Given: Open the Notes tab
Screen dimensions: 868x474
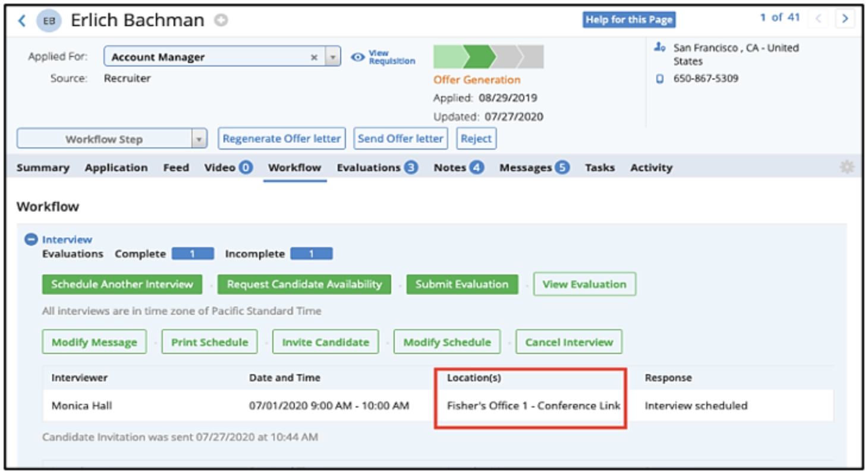Looking at the screenshot, I should click(458, 168).
